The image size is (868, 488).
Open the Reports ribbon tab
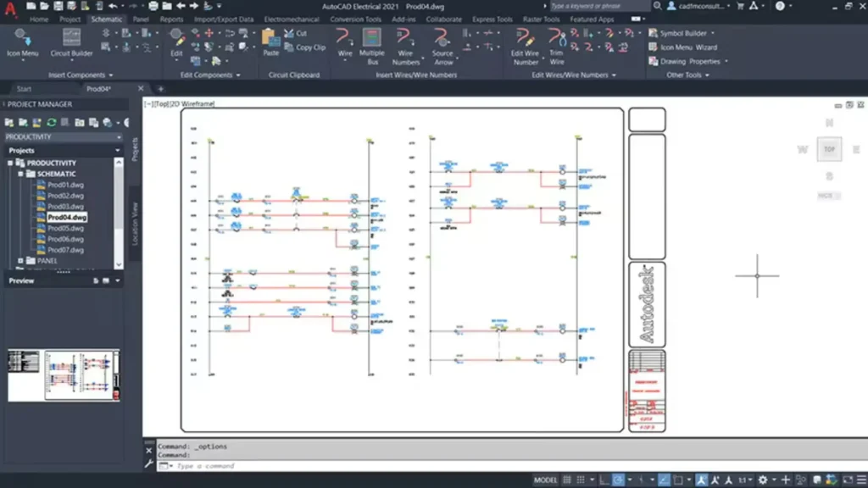click(x=171, y=19)
